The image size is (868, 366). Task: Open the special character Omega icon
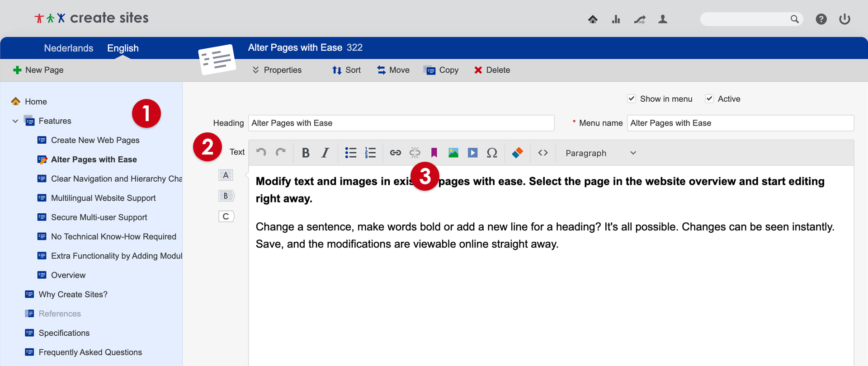[492, 153]
